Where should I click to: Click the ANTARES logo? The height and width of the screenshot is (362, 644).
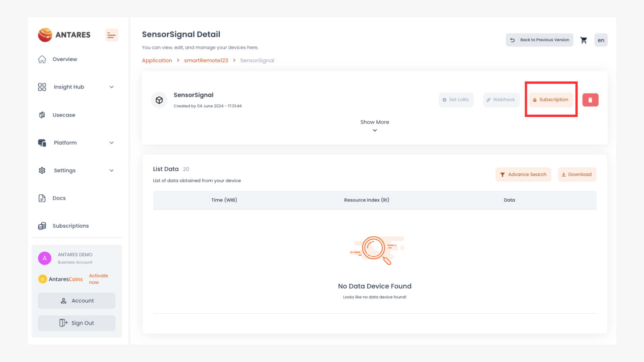(x=64, y=35)
